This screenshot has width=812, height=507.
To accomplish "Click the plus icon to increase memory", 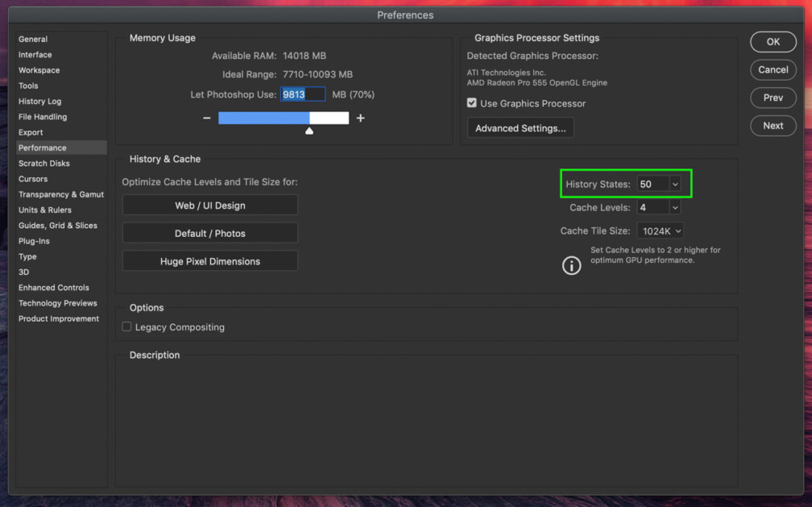I will tap(360, 118).
